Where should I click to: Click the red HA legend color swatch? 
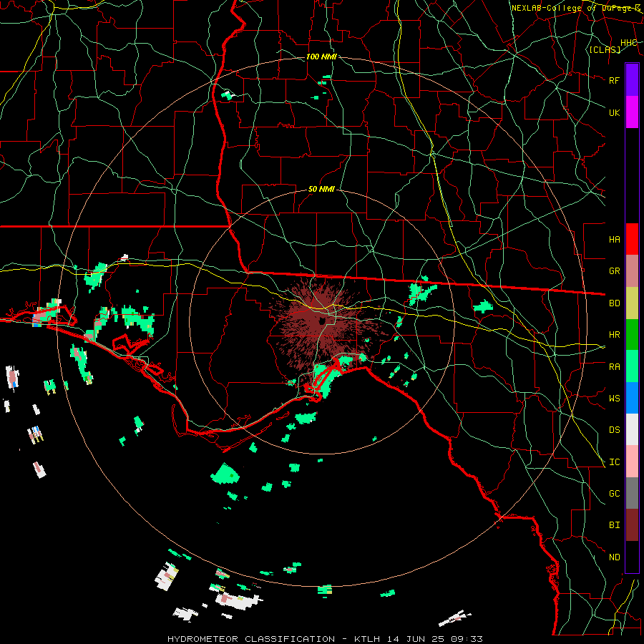[x=632, y=239]
